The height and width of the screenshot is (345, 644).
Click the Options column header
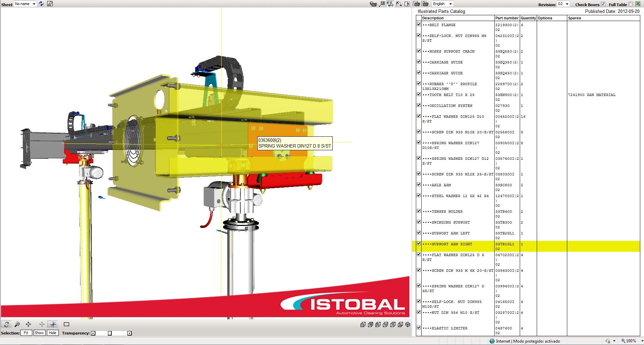pos(552,18)
